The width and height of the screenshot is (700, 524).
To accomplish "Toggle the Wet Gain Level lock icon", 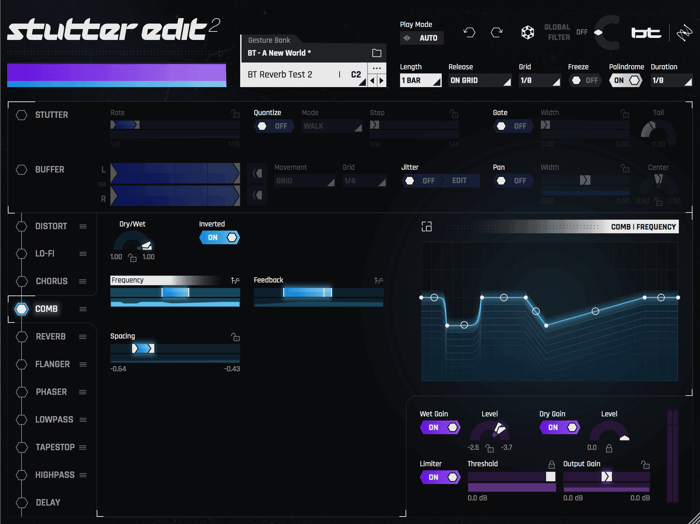I will tap(490, 448).
